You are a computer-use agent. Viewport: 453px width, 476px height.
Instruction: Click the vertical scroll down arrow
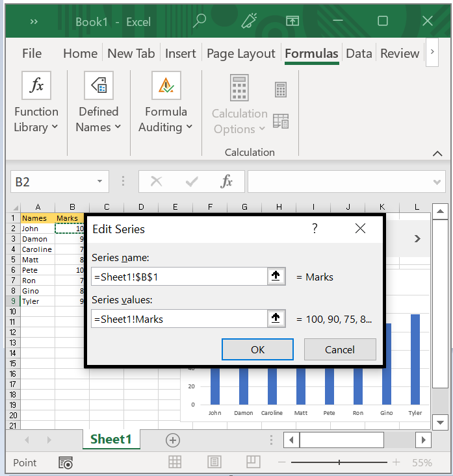pos(440,422)
